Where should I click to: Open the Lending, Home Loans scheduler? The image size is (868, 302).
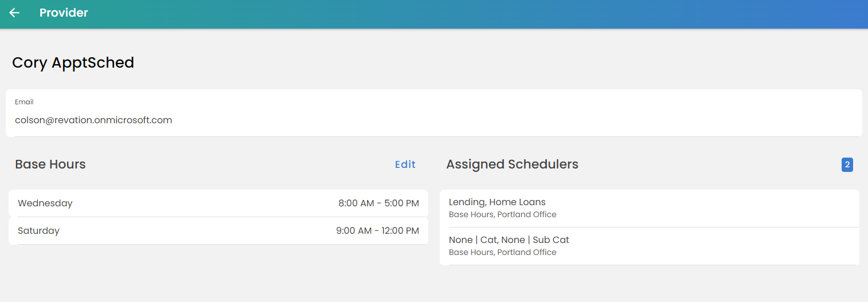tap(649, 207)
